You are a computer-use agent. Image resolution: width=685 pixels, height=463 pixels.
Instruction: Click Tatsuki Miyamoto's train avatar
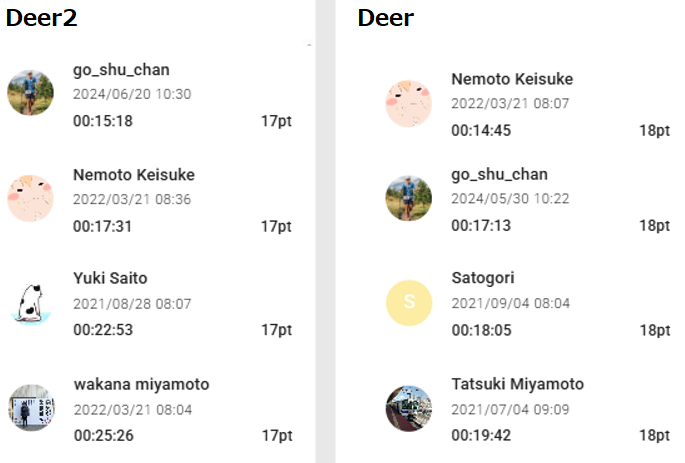point(408,408)
